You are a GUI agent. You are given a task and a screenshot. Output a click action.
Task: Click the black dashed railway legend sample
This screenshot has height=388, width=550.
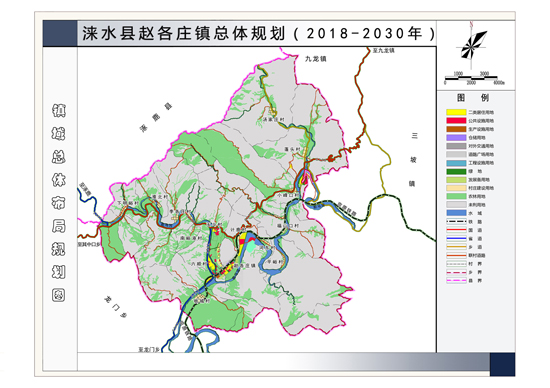pos(456,222)
